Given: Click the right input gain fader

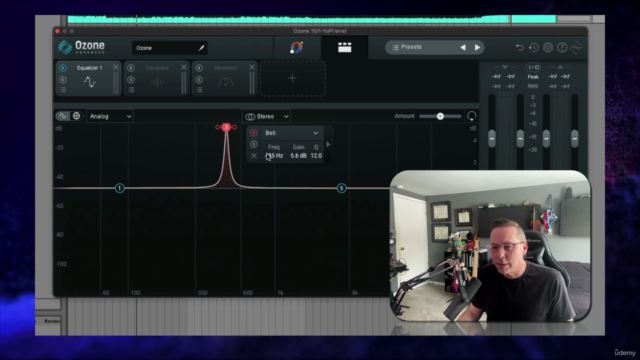Looking at the screenshot, I should 520,138.
